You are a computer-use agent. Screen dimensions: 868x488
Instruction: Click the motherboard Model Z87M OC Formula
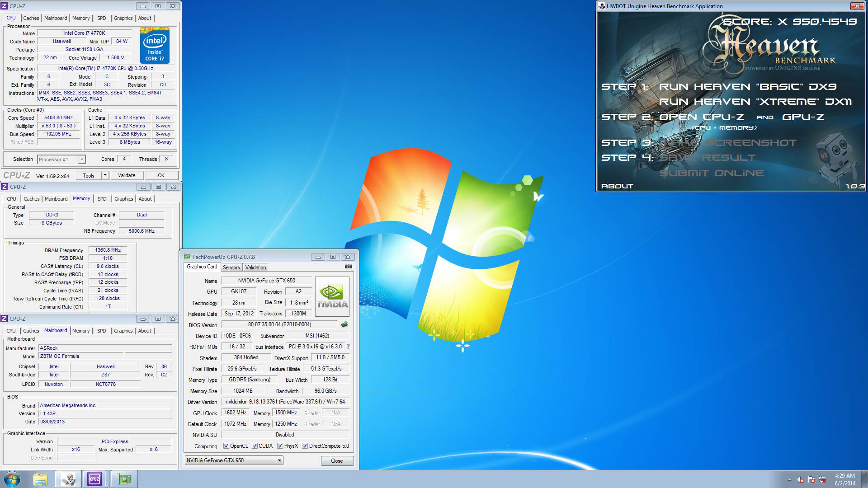pyautogui.click(x=81, y=356)
